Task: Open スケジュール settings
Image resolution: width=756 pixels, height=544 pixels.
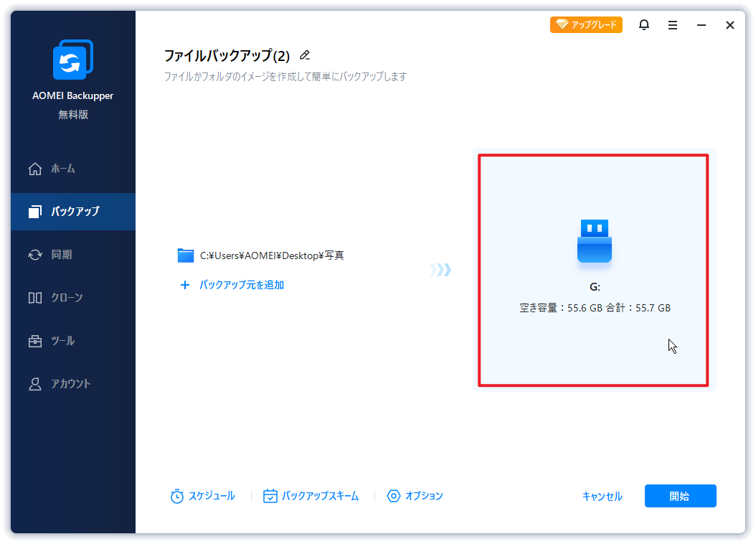Action: pyautogui.click(x=202, y=496)
